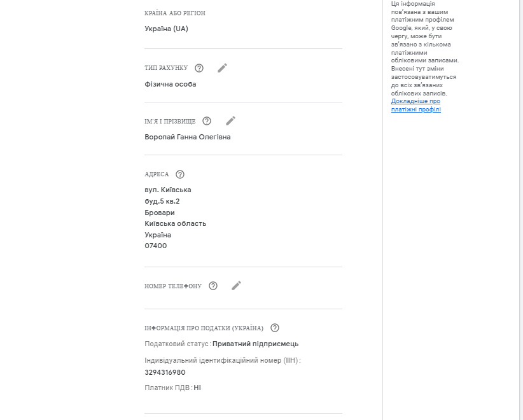
Task: Click the Платник ПДВ value Ні
Action: [x=197, y=388]
